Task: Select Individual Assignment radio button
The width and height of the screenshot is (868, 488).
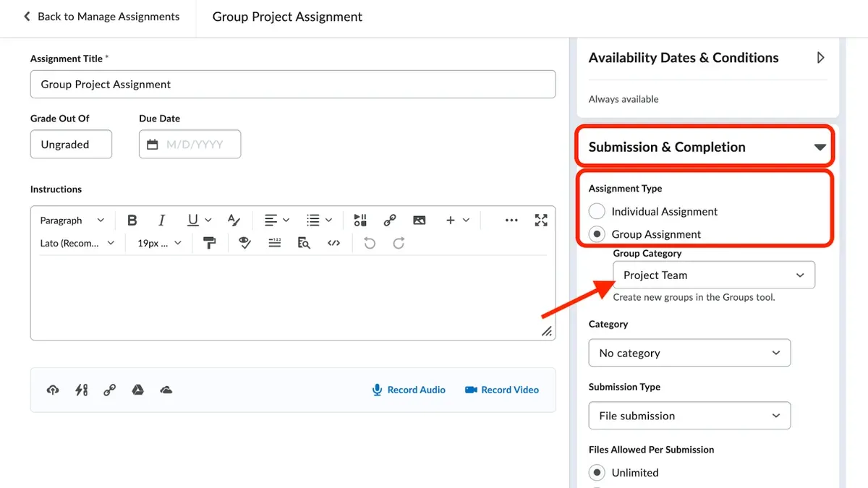Action: 597,211
